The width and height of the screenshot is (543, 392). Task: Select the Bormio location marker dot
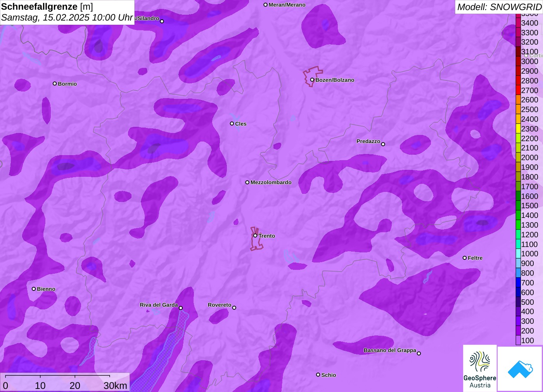pos(55,84)
